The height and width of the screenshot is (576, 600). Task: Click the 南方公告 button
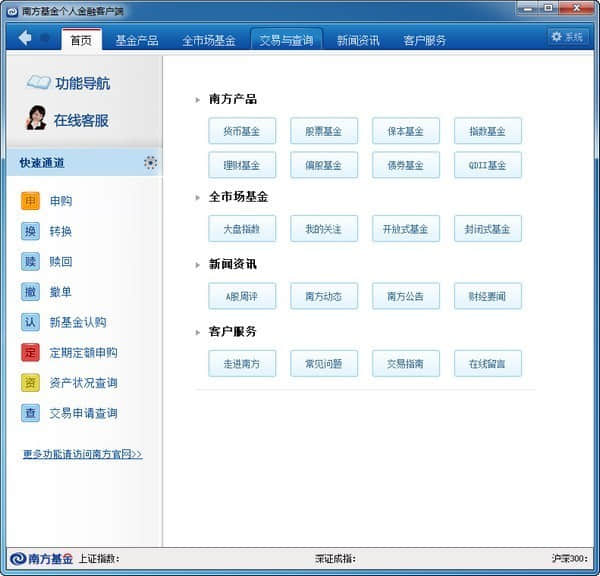point(406,296)
